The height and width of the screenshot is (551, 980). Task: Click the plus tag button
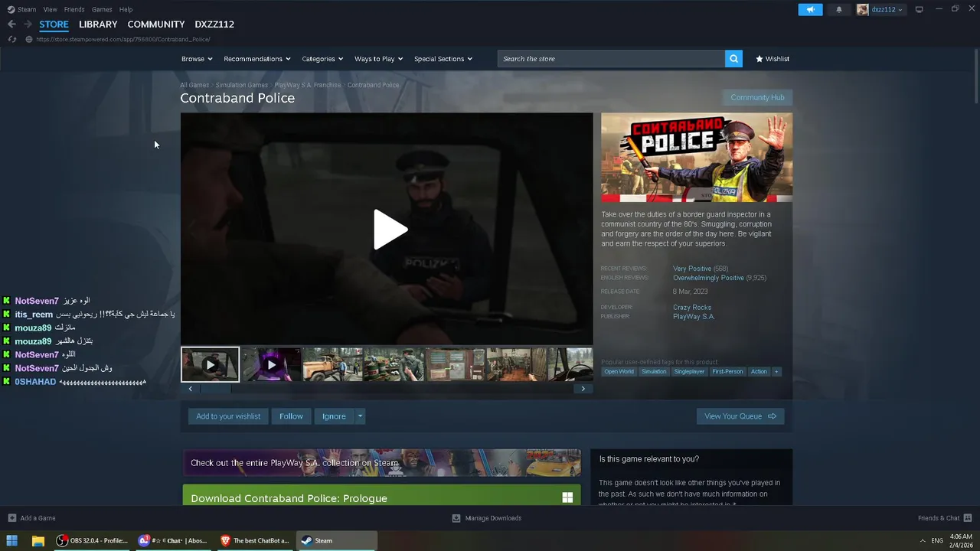[x=776, y=371]
